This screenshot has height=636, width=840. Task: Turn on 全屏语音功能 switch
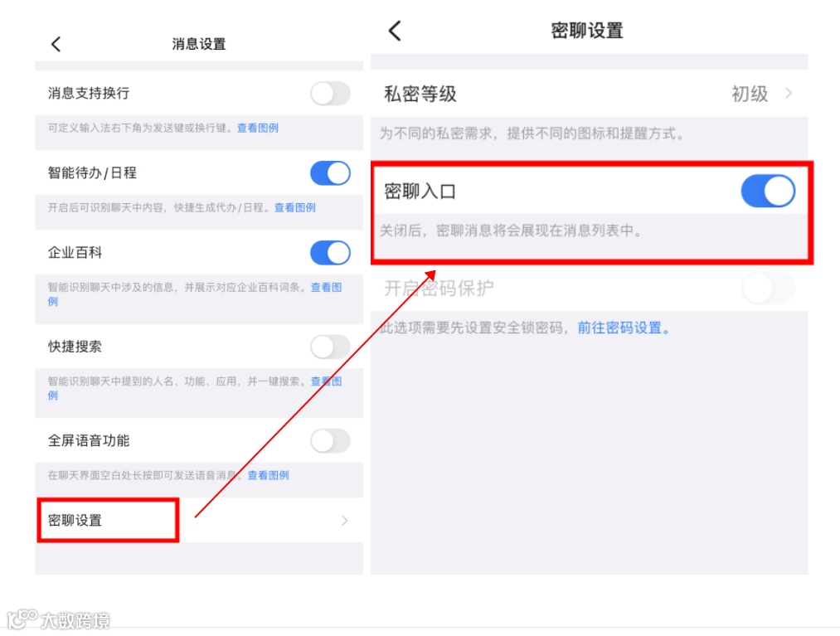(x=330, y=441)
